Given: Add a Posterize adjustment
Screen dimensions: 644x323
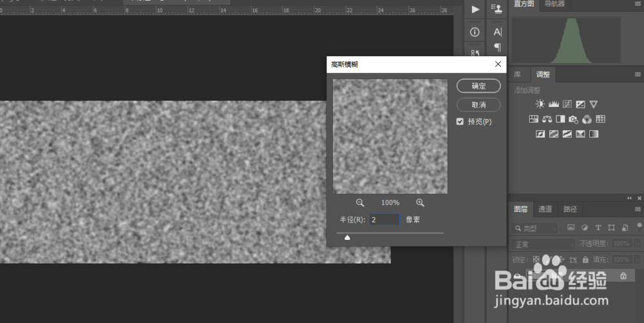Looking at the screenshot, I should [554, 133].
